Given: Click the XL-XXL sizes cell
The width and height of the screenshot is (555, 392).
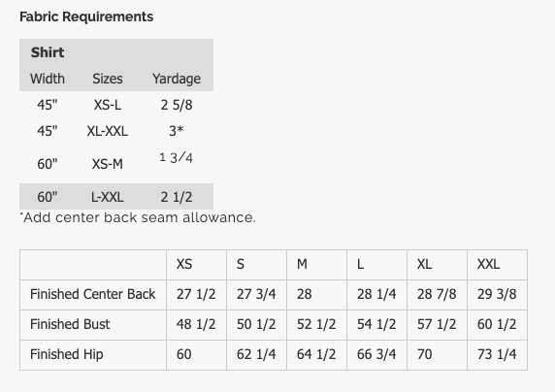Looking at the screenshot, I should [x=108, y=131].
